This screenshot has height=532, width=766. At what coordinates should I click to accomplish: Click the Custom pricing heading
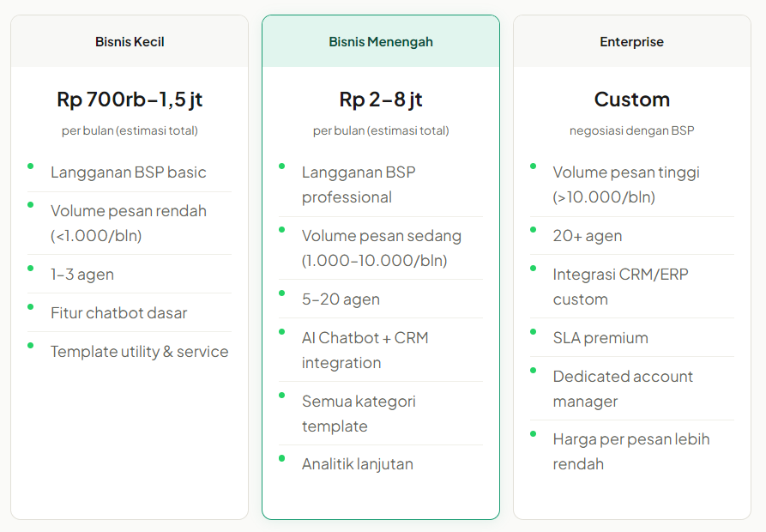(x=631, y=100)
